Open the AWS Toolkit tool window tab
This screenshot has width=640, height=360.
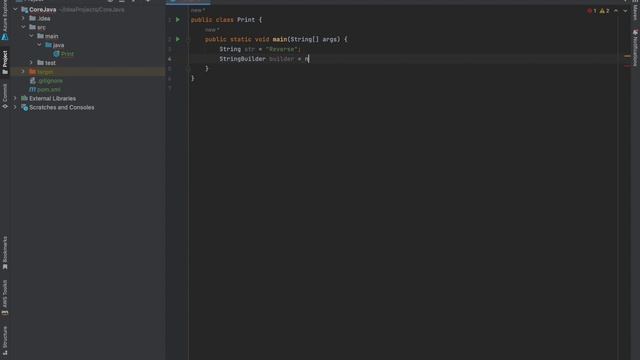[x=5, y=298]
